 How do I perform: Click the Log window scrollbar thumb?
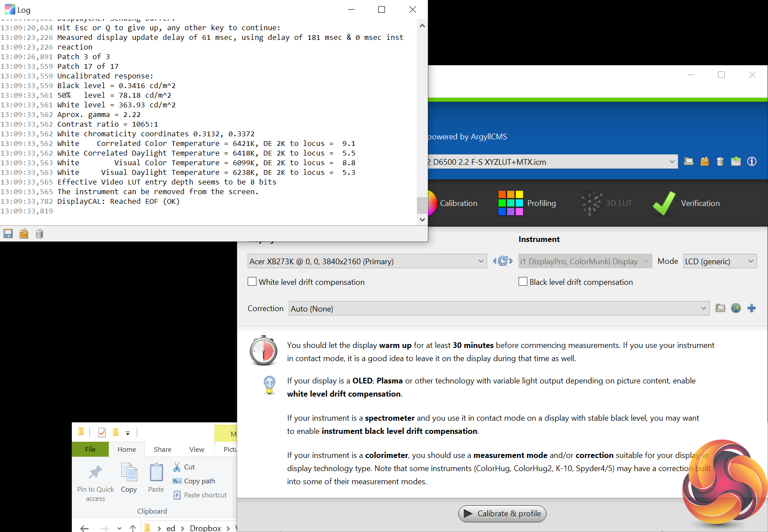[x=422, y=205]
